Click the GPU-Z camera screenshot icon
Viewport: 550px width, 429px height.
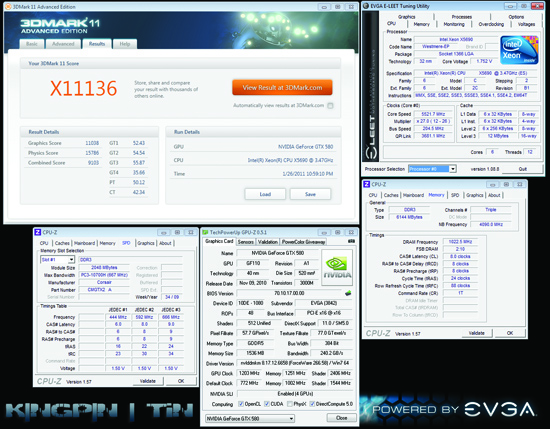point(351,241)
